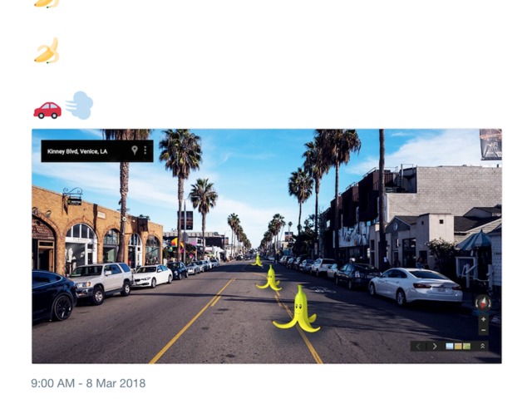
Task: Select the green thumbnail in image strip
Action: pyautogui.click(x=467, y=346)
